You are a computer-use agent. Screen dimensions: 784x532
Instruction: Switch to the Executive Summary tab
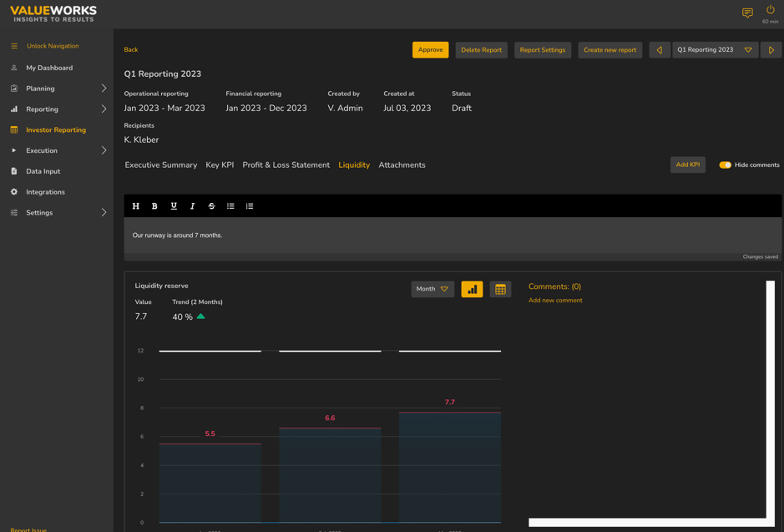(161, 165)
